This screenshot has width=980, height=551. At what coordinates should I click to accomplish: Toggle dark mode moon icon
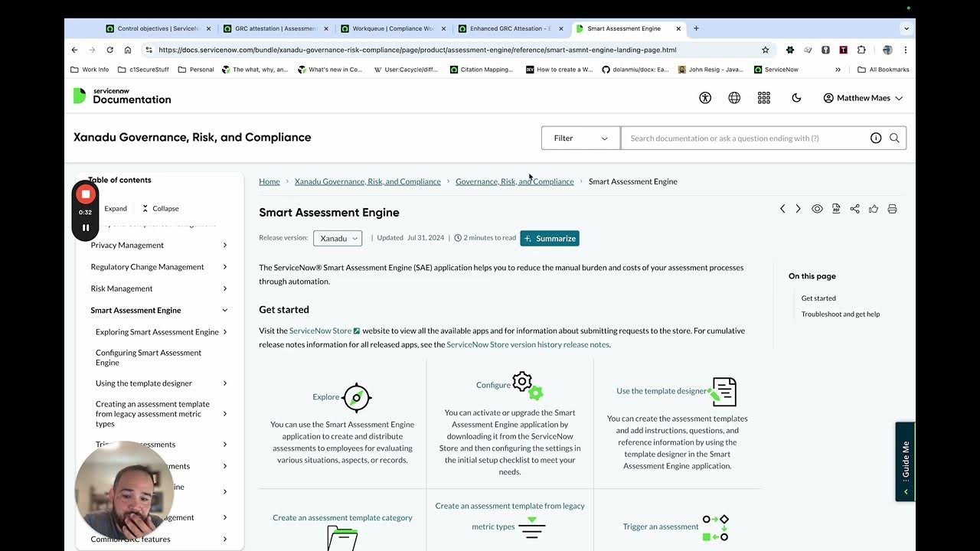tap(796, 98)
